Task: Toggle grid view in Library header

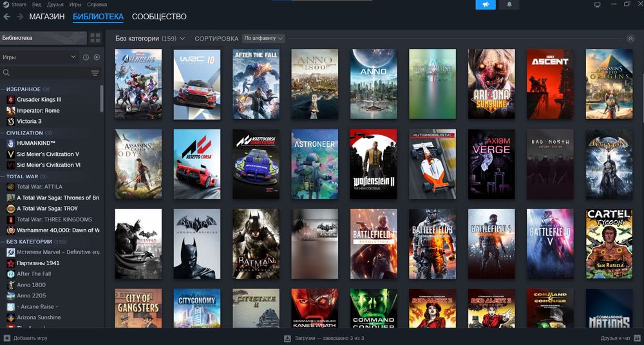Action: (x=95, y=38)
